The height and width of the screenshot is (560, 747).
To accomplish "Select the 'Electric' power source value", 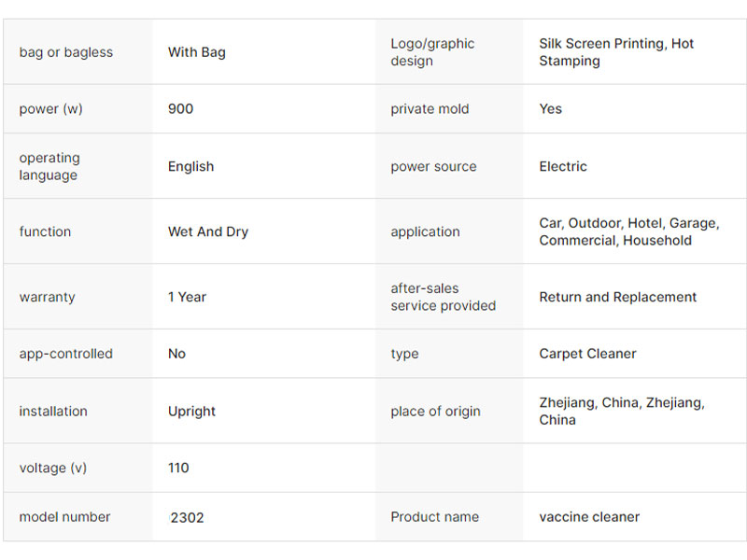I will [563, 167].
